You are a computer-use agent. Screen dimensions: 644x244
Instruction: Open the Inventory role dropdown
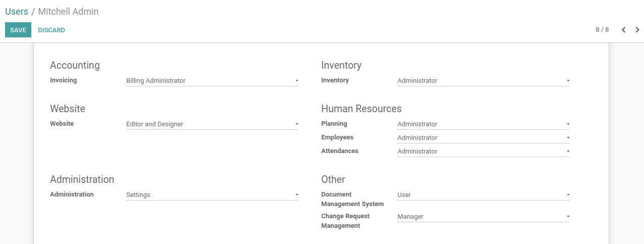pyautogui.click(x=483, y=80)
